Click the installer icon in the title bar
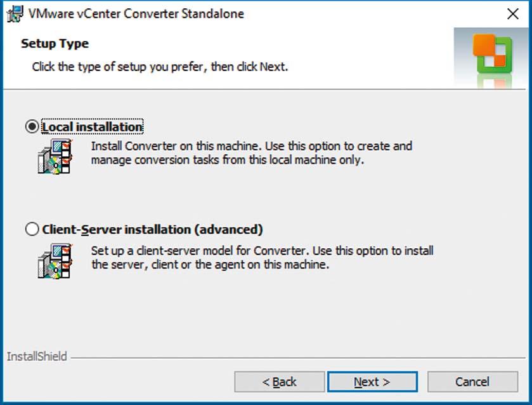This screenshot has width=532, height=405. [15, 13]
